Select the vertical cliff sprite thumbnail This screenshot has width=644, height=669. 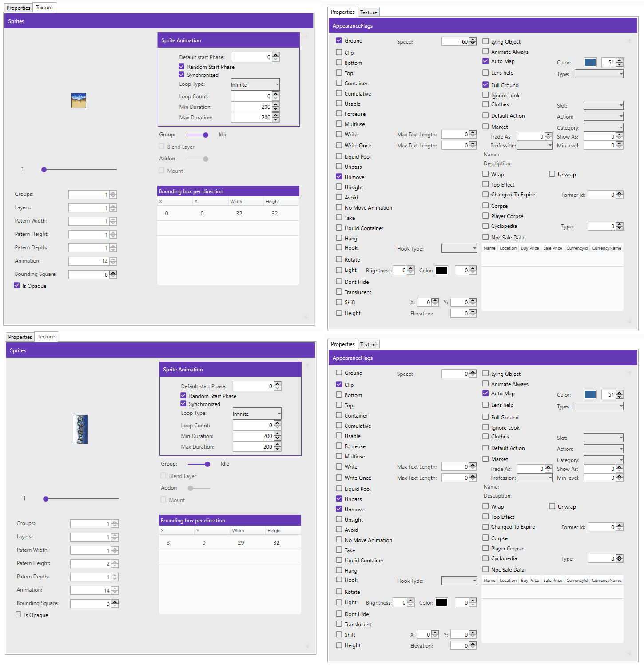click(80, 429)
